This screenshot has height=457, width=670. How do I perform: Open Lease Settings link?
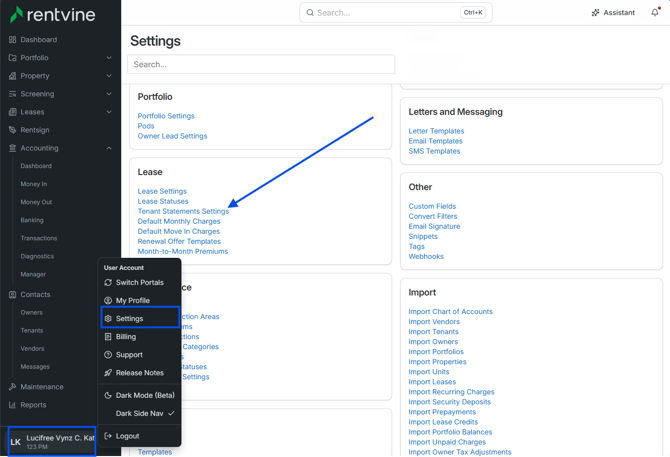click(162, 191)
